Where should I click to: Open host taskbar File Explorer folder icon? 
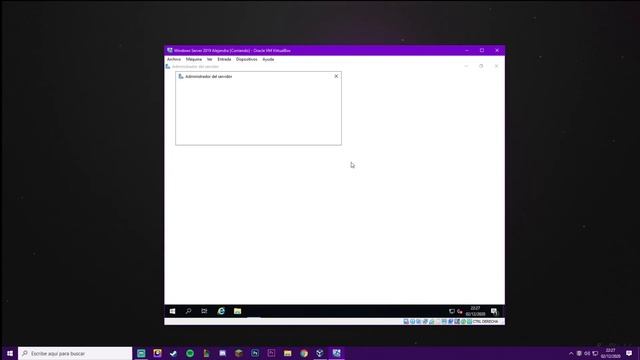[x=288, y=353]
